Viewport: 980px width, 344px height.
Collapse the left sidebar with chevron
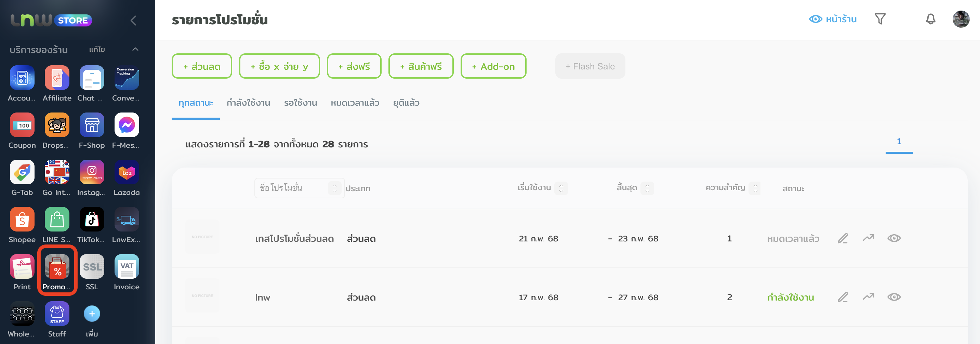tap(134, 21)
